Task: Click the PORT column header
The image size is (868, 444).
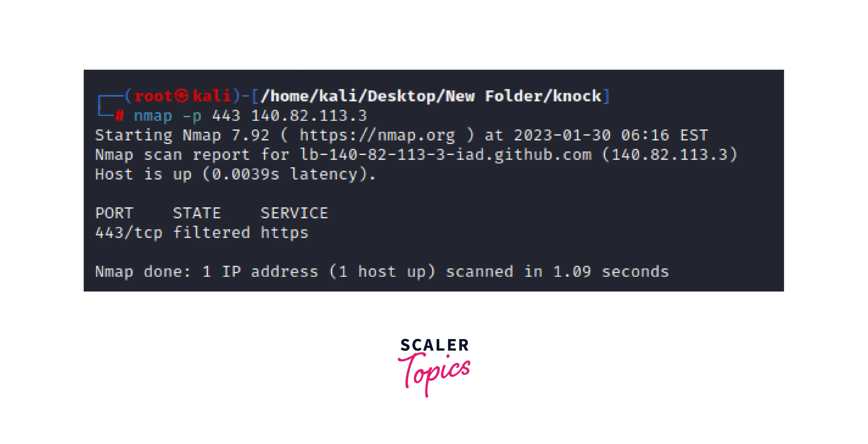Action: [x=115, y=213]
